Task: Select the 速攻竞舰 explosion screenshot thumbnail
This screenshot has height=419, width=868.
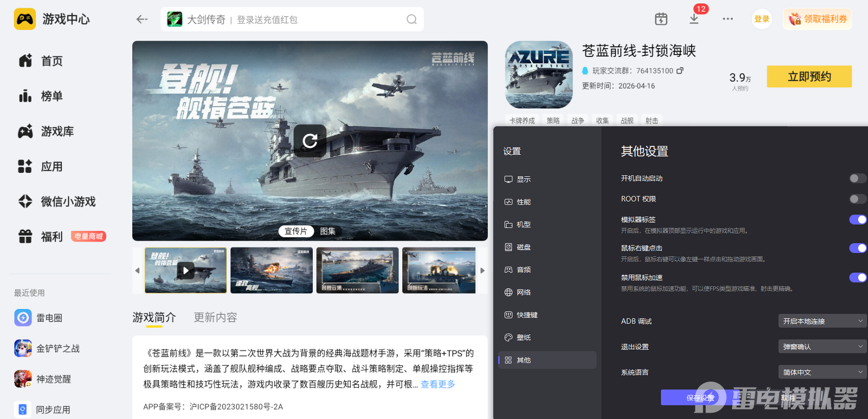Action: pos(271,270)
